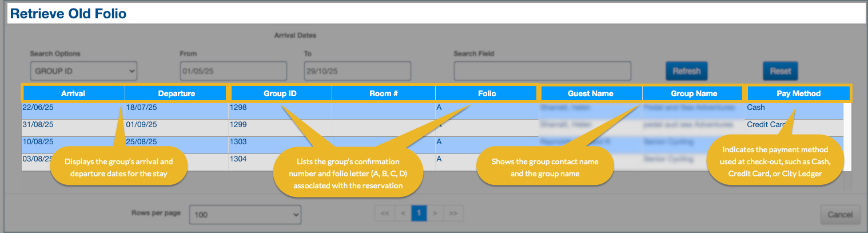
Task: Go to the first page using double-left arrows
Action: [385, 214]
